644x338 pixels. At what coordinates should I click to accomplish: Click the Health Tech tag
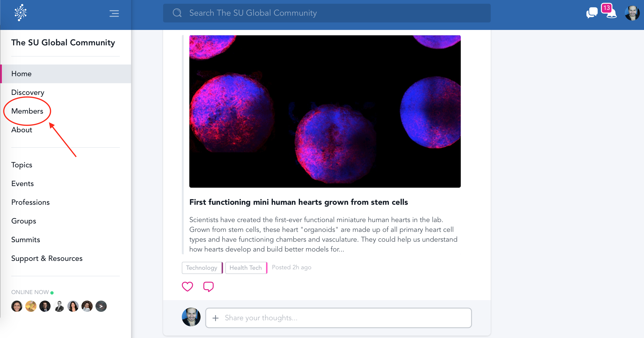tap(246, 268)
